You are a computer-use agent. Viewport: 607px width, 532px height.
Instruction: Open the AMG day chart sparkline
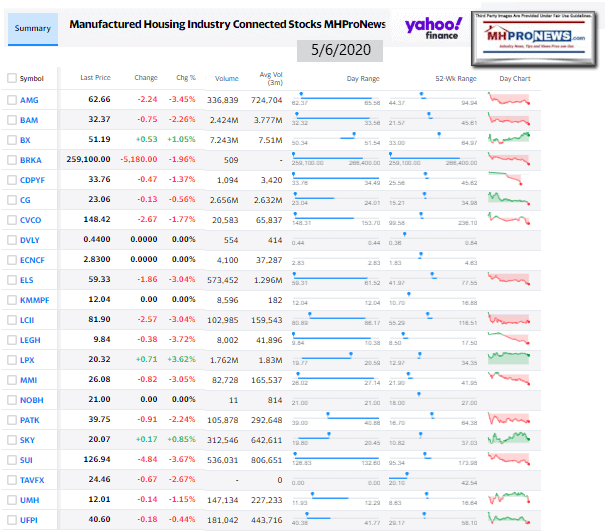pyautogui.click(x=510, y=99)
